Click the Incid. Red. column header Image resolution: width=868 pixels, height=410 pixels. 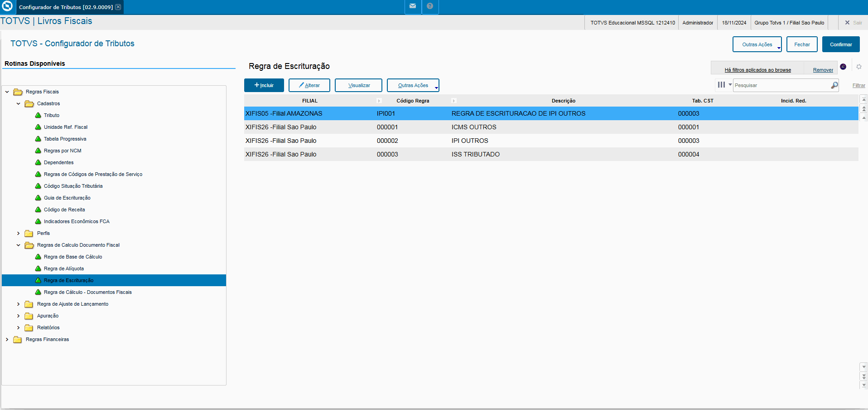point(794,101)
